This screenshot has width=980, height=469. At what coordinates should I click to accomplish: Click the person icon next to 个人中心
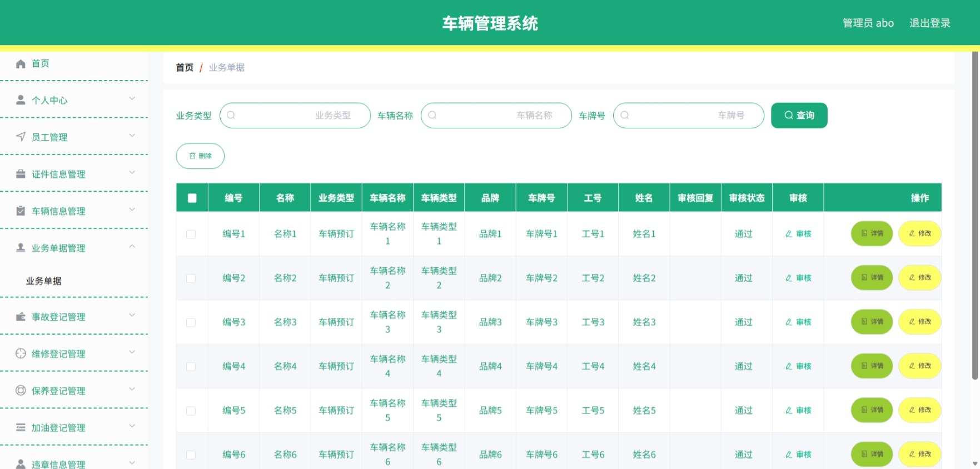click(x=21, y=100)
